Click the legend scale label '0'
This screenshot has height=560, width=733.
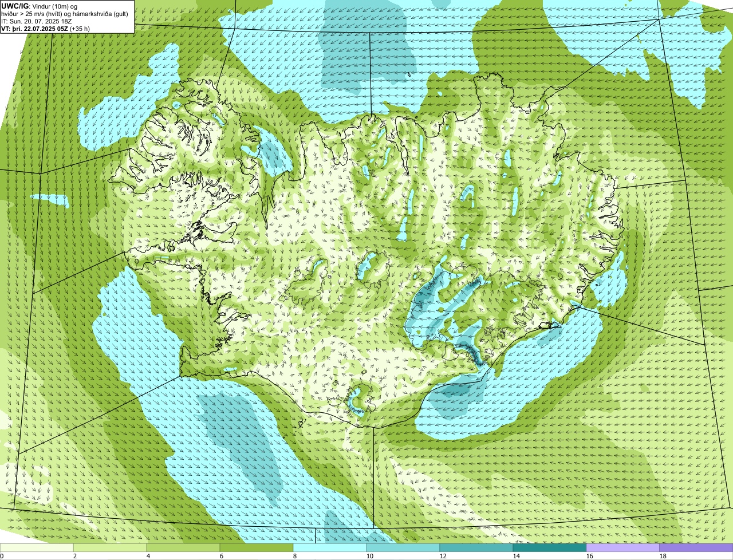(x=2, y=556)
